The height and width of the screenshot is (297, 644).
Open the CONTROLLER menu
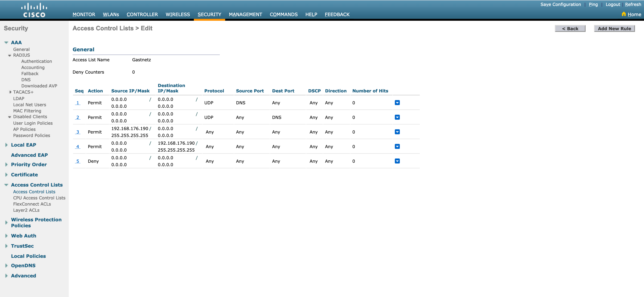[x=142, y=14]
